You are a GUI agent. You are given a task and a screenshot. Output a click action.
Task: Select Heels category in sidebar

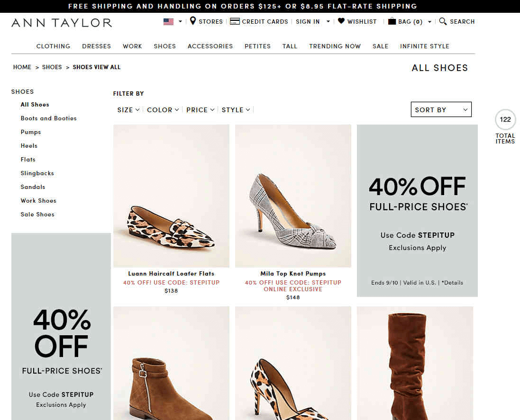pyautogui.click(x=29, y=146)
